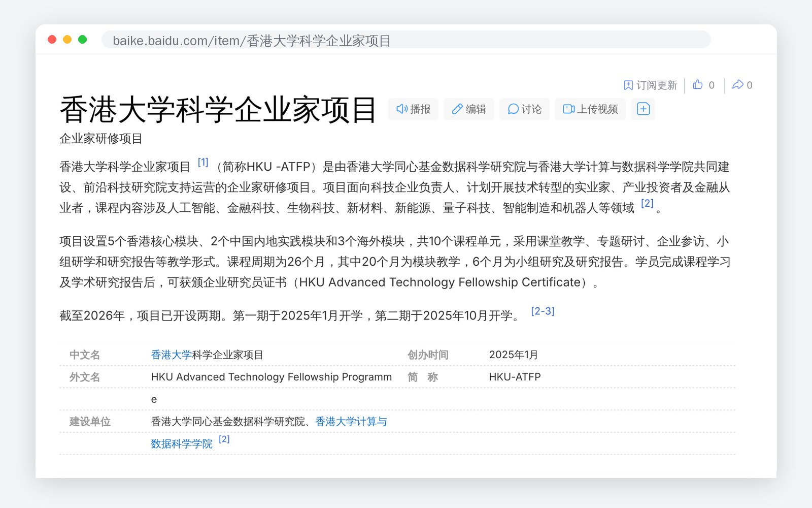Follow the 香港大学计算与 link in 建设单位 row
The height and width of the screenshot is (508, 812).
[x=351, y=422]
